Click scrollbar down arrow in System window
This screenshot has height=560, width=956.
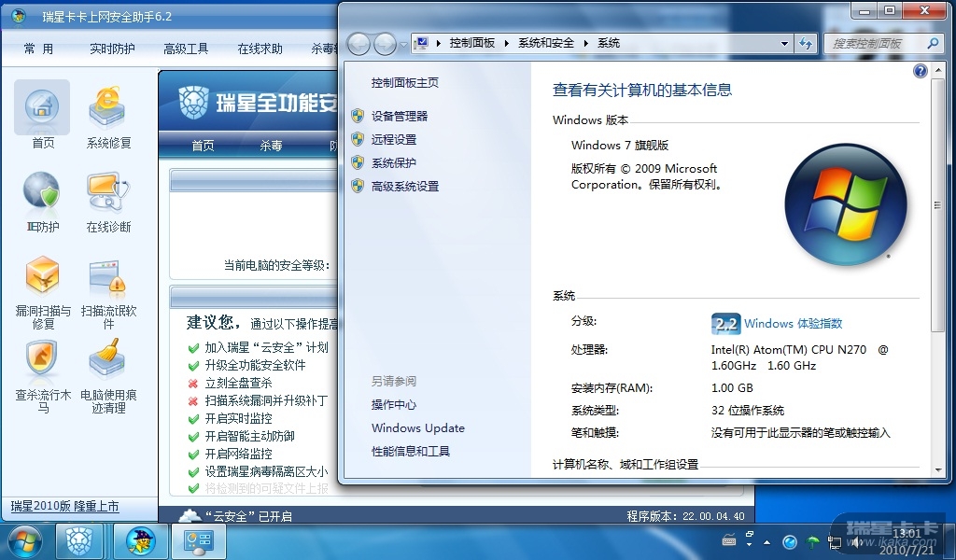937,470
